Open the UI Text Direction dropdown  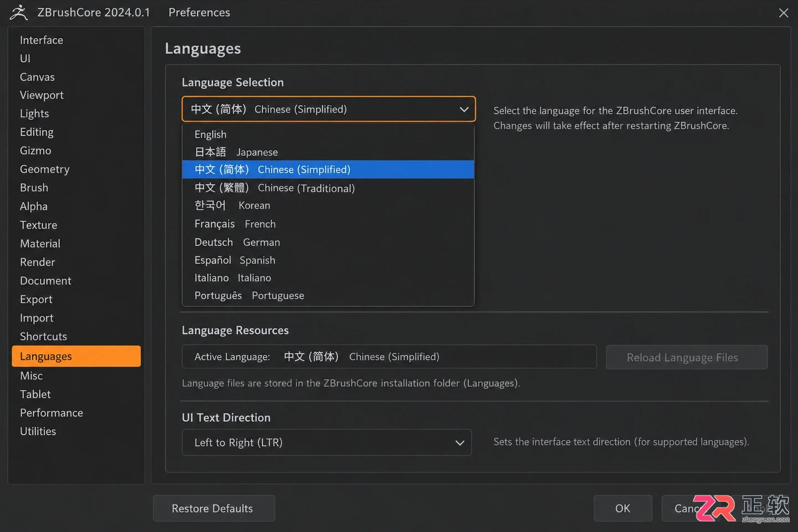pos(327,442)
